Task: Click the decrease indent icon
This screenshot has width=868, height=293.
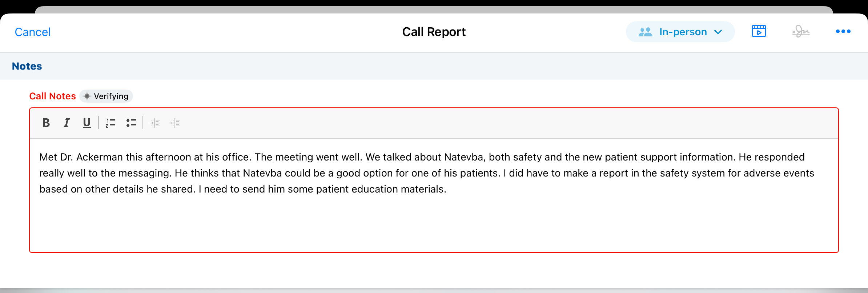Action: coord(176,123)
